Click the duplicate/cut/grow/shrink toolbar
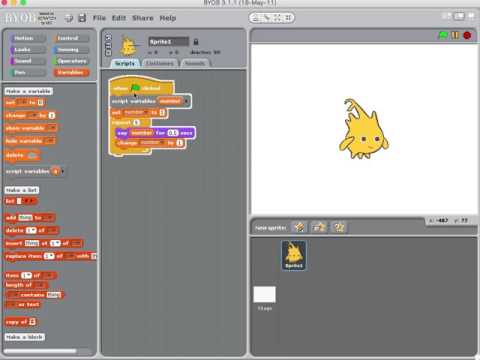The height and width of the screenshot is (360, 480). click(272, 18)
